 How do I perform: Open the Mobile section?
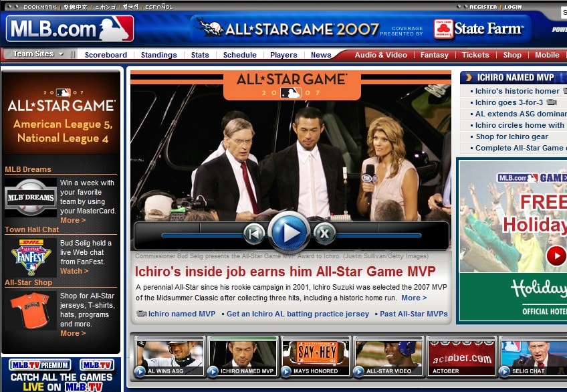click(x=547, y=55)
